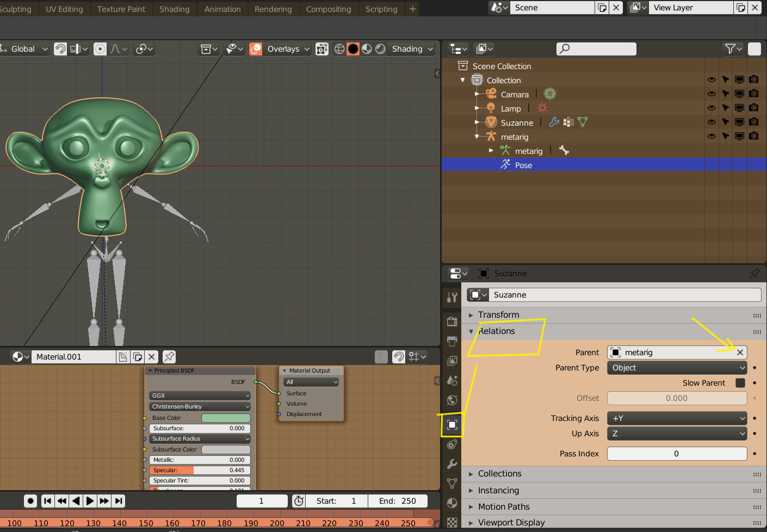
Task: Hide Suzanne with its eye icon
Action: [x=711, y=122]
